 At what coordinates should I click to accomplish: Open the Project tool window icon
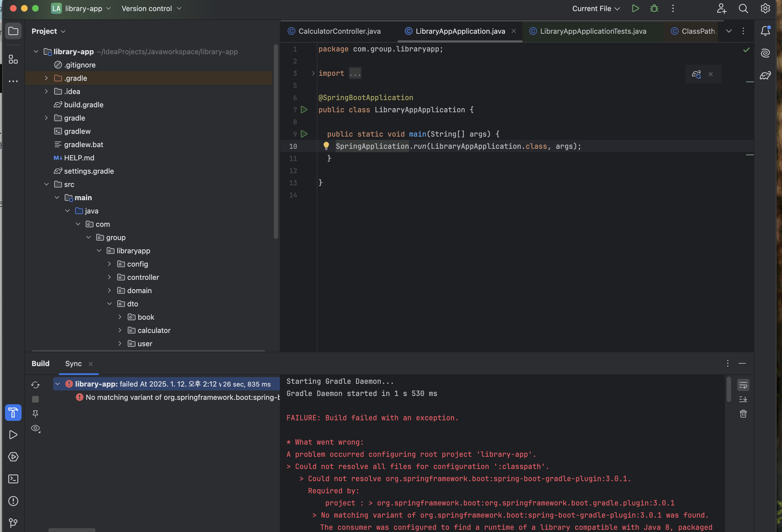click(13, 31)
